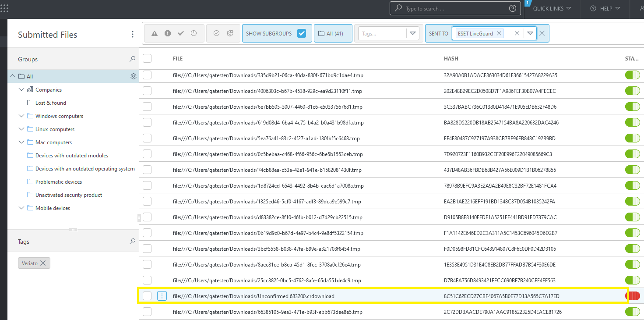Viewport: 644px width, 320px height.
Task: Toggle SHOW SUBGROUPS checkbox
Action: (302, 33)
